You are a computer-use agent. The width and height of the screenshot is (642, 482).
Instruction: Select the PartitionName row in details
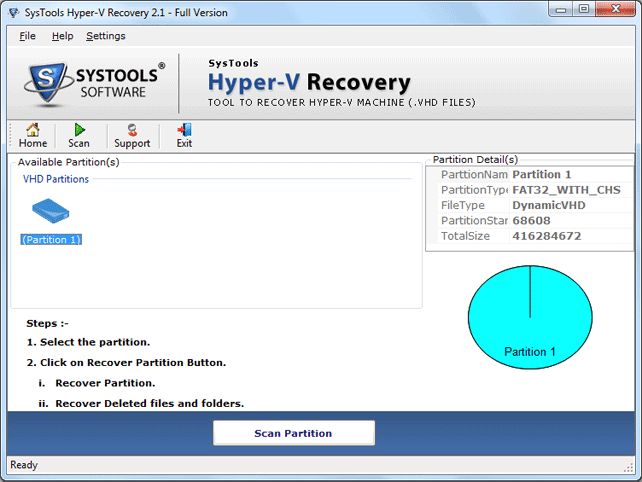tap(474, 175)
